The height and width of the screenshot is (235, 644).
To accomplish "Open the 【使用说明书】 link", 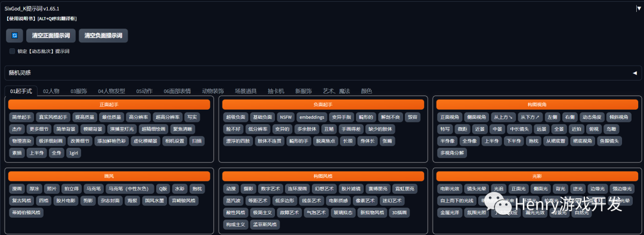I will 20,19.
